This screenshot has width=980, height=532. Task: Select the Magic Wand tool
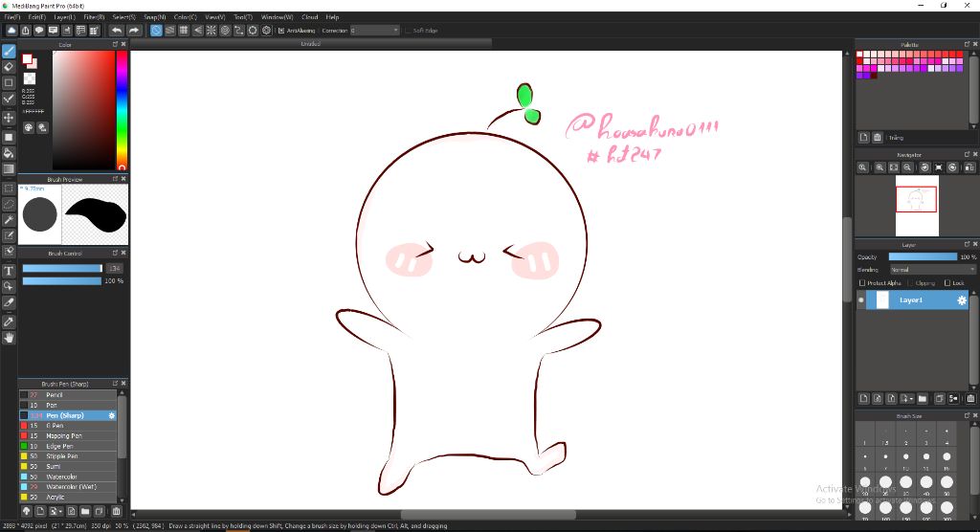pos(9,220)
